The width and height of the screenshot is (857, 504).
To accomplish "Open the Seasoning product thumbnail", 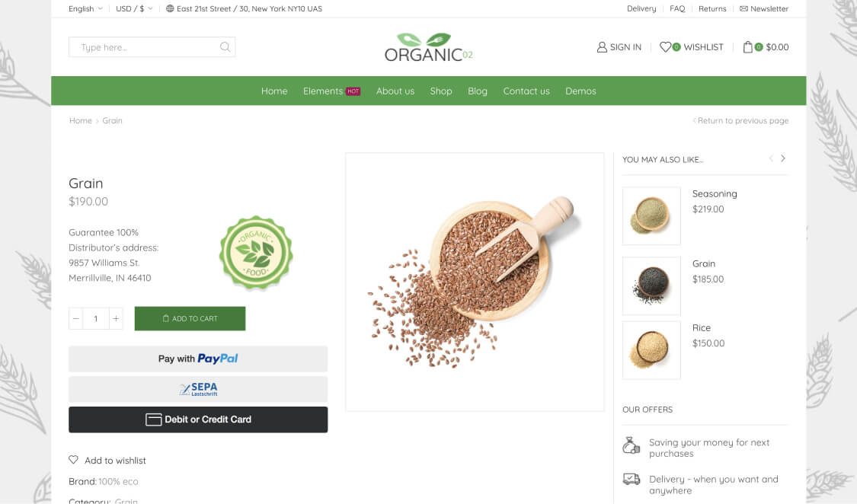I will [x=651, y=215].
